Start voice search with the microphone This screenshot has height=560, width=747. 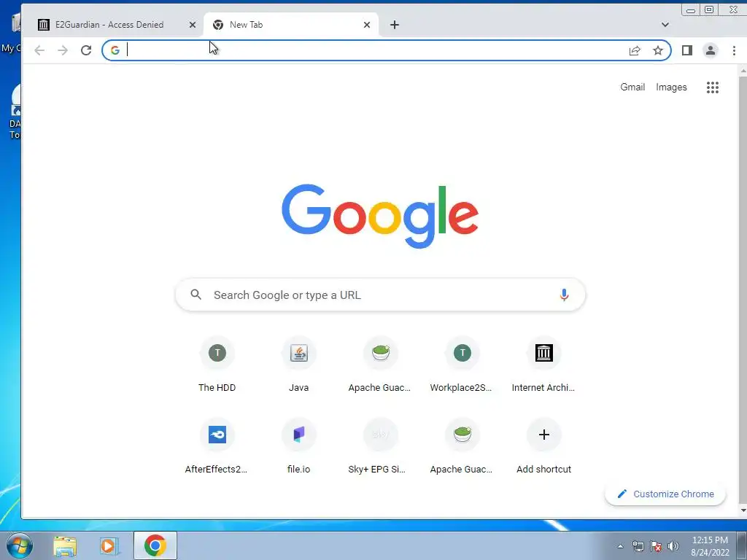tap(564, 295)
